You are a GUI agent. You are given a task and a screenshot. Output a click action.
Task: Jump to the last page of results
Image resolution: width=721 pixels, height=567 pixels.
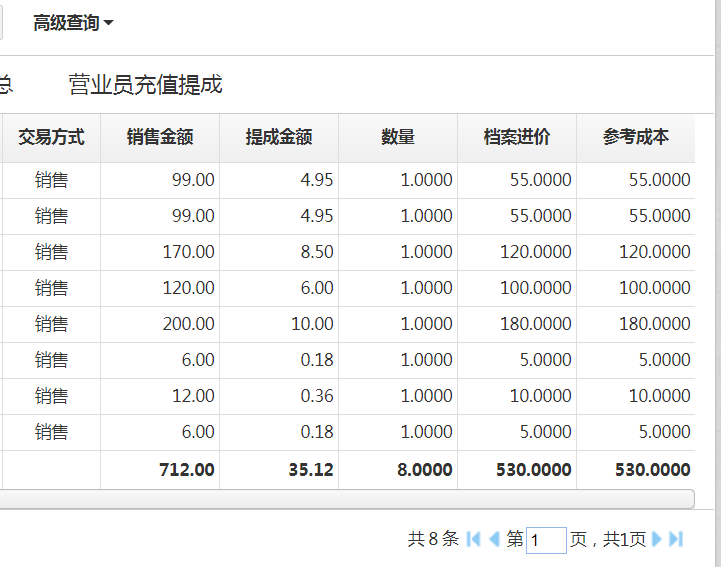point(676,539)
